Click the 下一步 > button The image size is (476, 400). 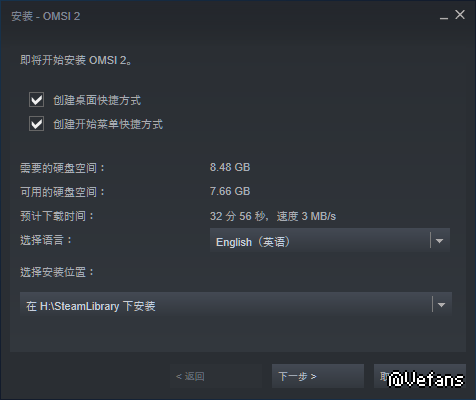(x=318, y=376)
